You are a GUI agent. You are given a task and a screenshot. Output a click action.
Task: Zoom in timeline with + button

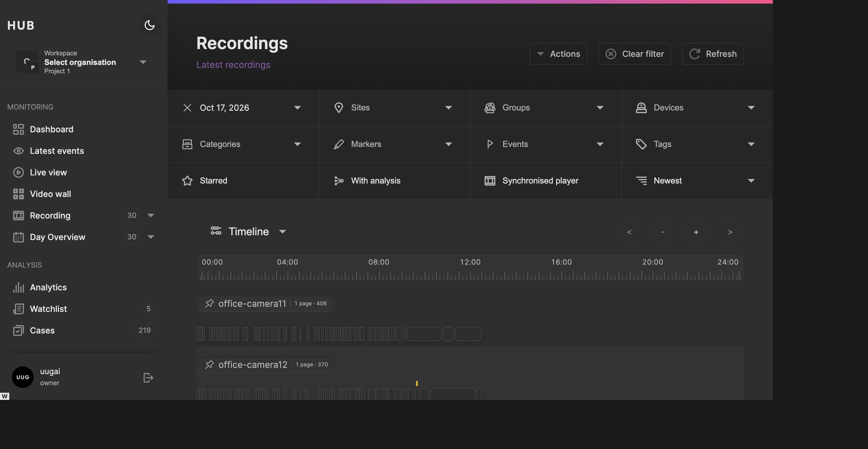tap(696, 232)
